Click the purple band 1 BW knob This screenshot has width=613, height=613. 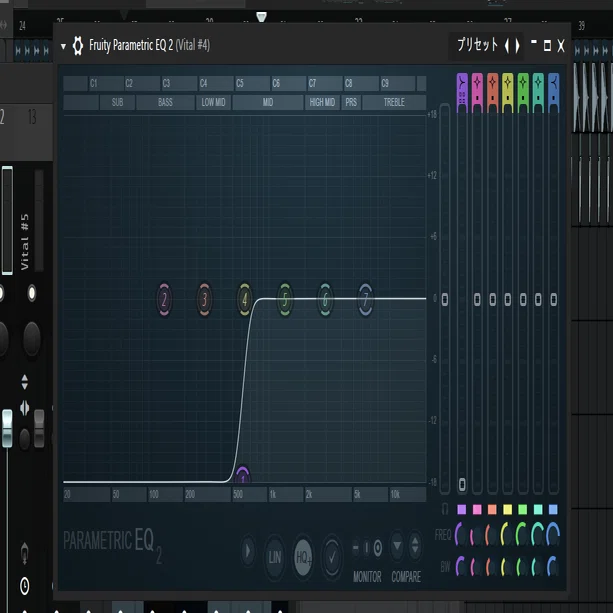pos(461,566)
